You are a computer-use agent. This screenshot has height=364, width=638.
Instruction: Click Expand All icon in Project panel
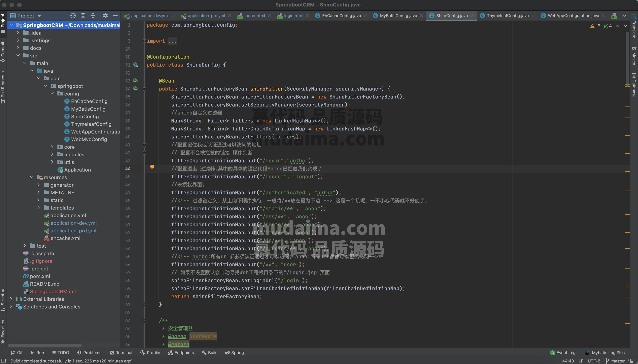tap(83, 16)
